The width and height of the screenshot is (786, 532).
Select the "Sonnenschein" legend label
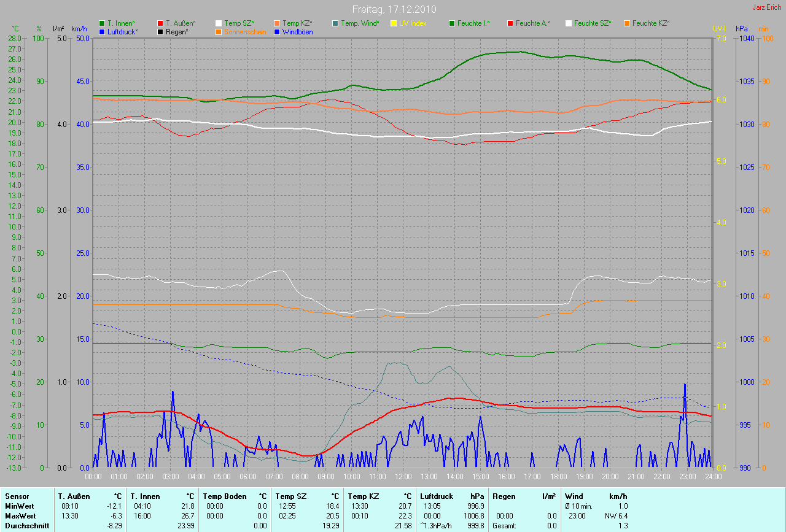245,31
